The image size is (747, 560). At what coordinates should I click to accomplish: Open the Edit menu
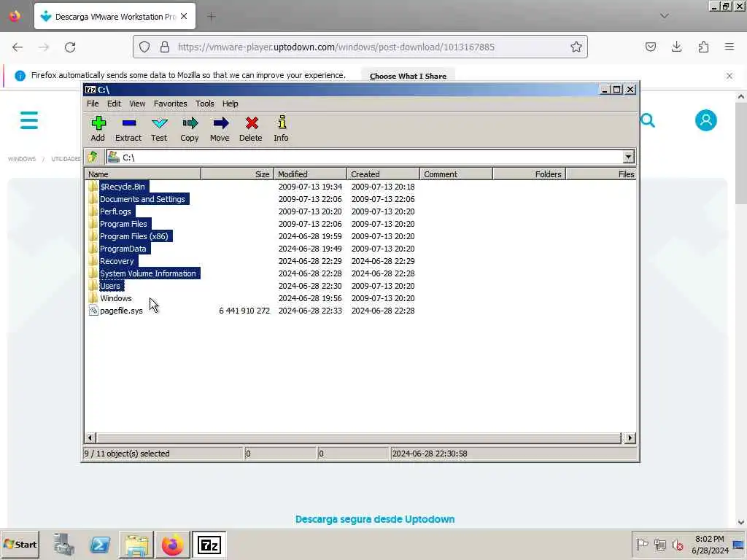coord(114,104)
